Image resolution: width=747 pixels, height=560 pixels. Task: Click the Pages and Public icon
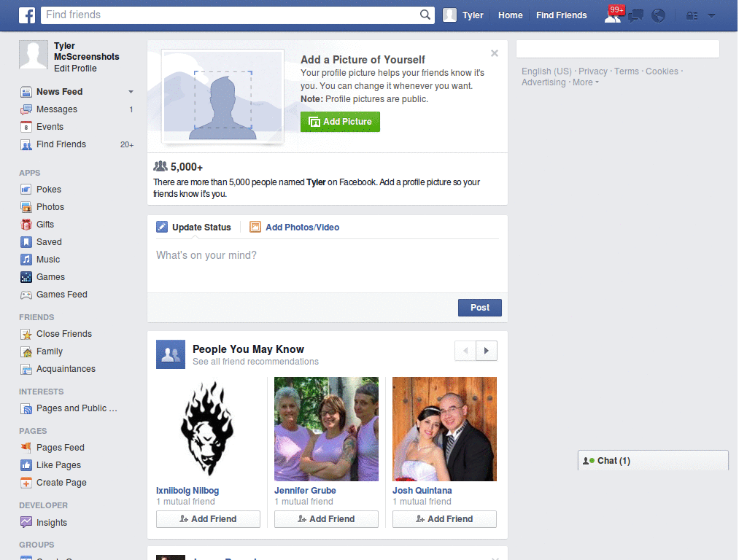tap(26, 408)
